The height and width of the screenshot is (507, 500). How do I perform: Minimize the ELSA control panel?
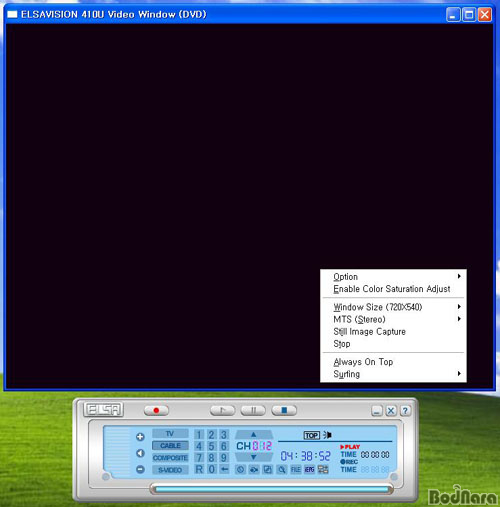point(377,411)
